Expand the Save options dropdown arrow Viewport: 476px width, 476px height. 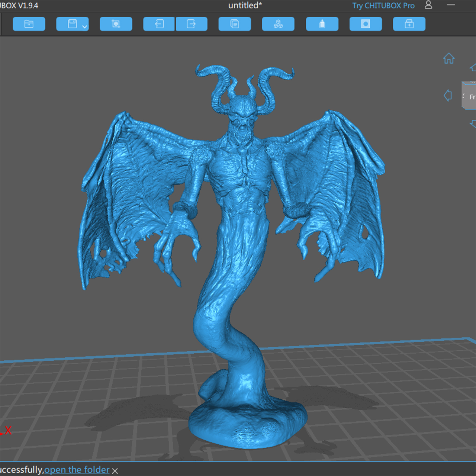(x=85, y=27)
